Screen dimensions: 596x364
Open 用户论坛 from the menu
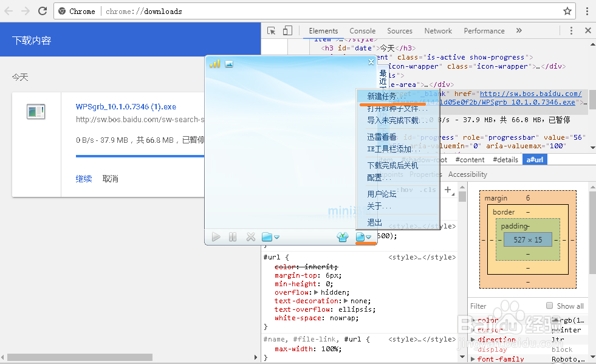pyautogui.click(x=398, y=194)
